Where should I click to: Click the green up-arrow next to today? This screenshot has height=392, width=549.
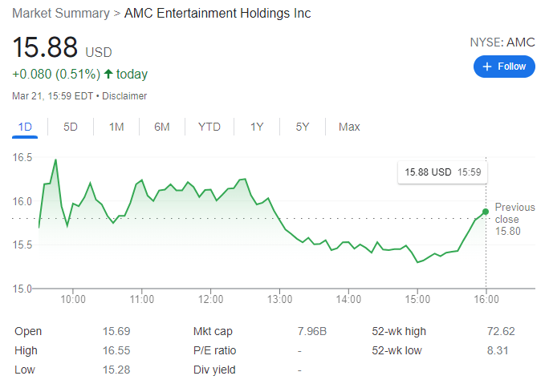[x=108, y=75]
